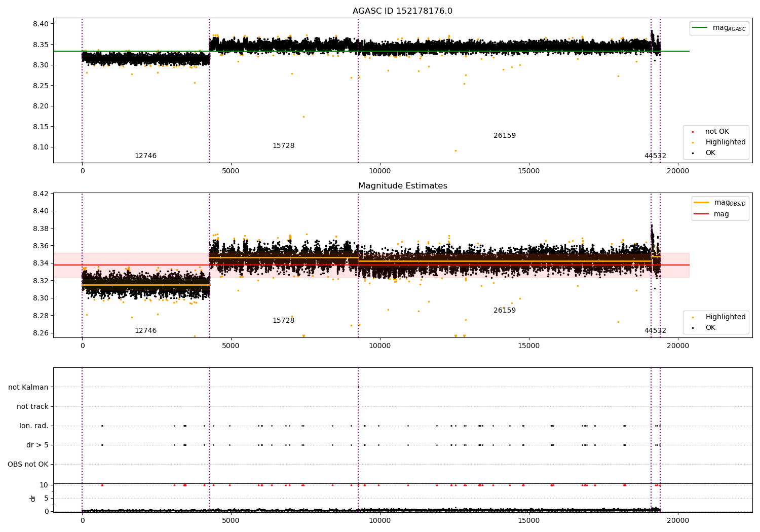Viewport: 760px width, 532px height.
Task: Click the 26159 observation label in top plot
Action: [505, 136]
